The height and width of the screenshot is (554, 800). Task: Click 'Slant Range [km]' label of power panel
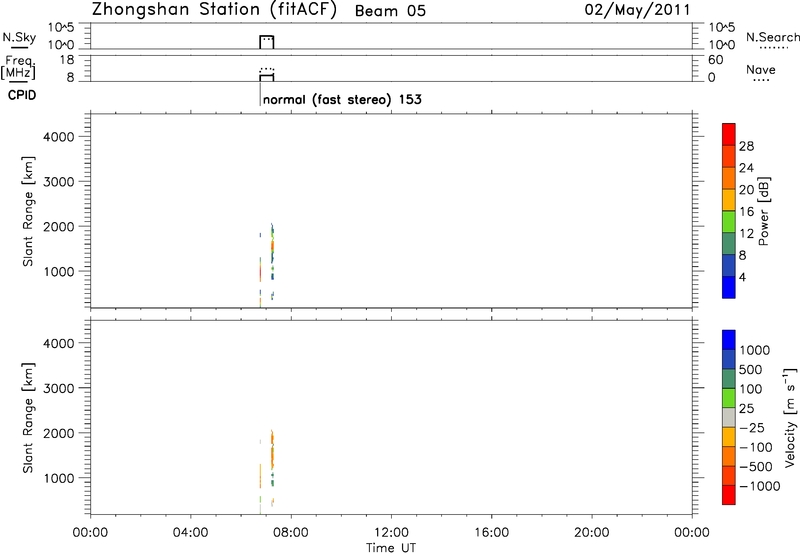click(28, 211)
